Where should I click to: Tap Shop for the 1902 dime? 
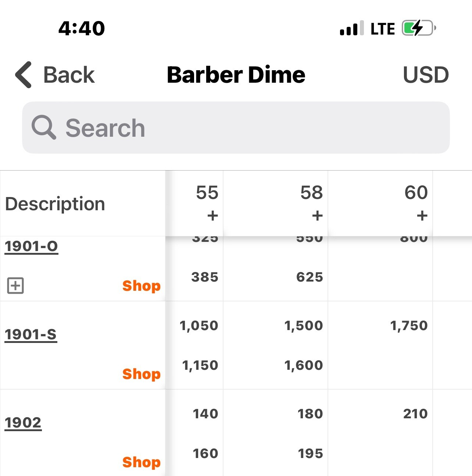pos(141,462)
